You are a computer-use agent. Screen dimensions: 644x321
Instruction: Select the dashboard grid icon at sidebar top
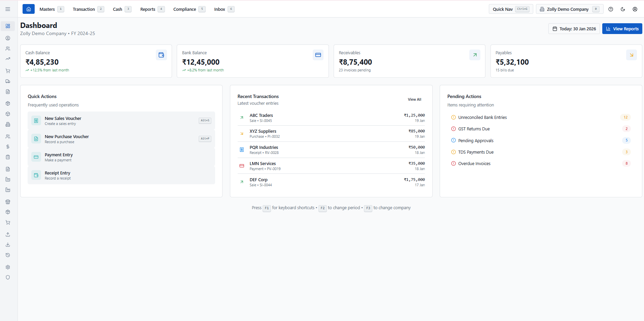tap(8, 26)
